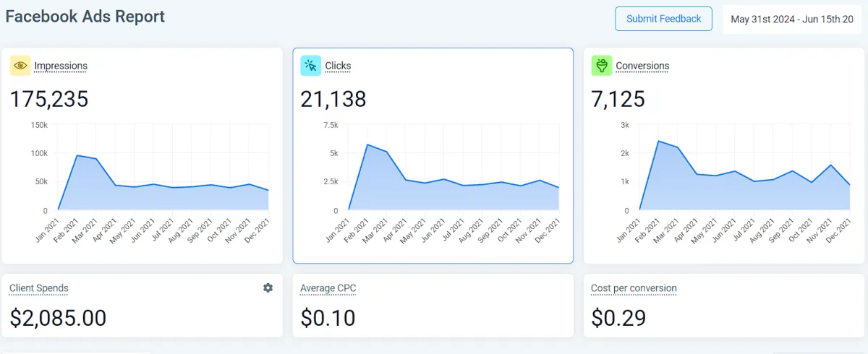Viewport: 868px width, 354px height.
Task: Click the $0.10 average CPC value
Action: 328,317
